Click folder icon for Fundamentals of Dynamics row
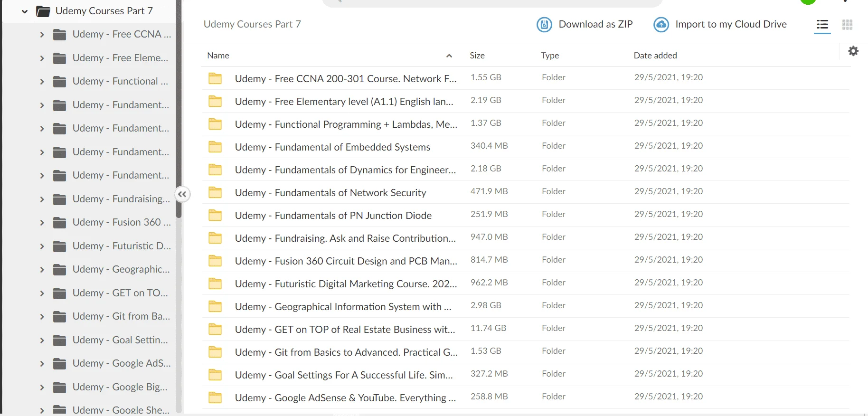The image size is (868, 416). [x=215, y=170]
